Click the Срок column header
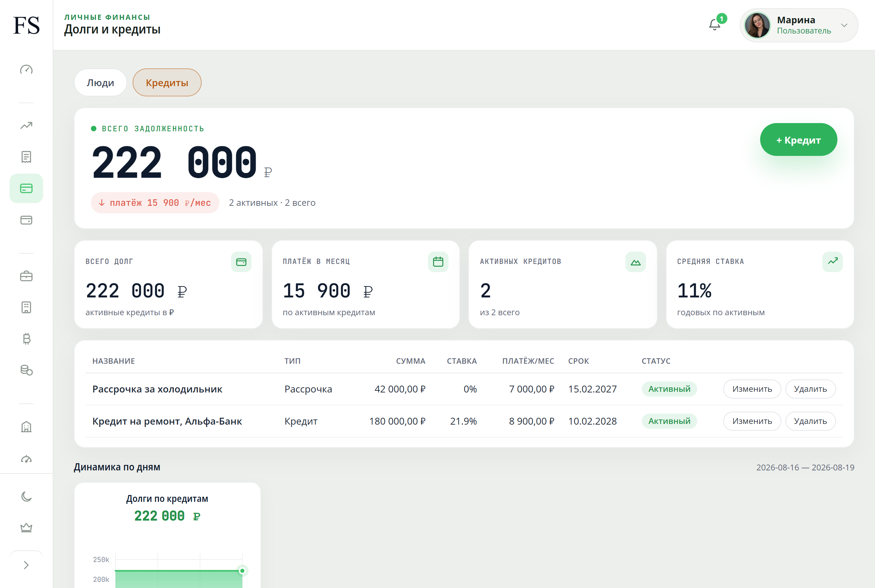 click(578, 361)
